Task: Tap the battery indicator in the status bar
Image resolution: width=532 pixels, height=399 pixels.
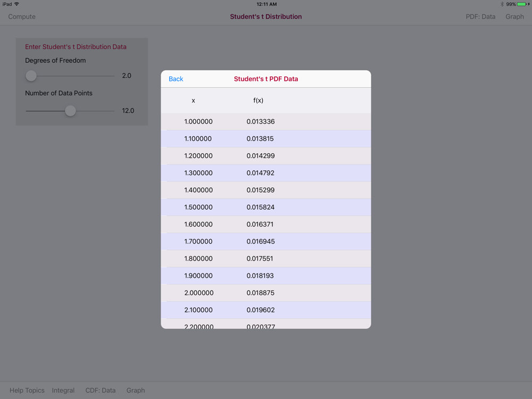Action: click(x=523, y=4)
